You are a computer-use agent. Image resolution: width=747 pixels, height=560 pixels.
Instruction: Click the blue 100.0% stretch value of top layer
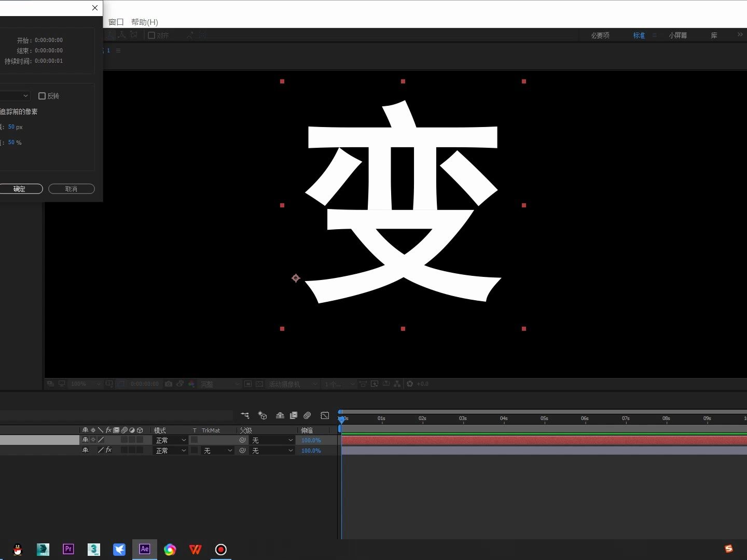311,440
